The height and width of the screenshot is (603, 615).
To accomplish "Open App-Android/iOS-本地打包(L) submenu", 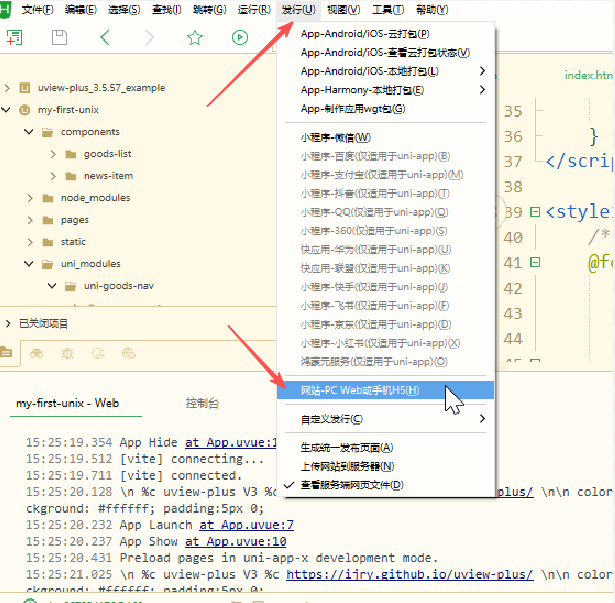I will coord(385,71).
